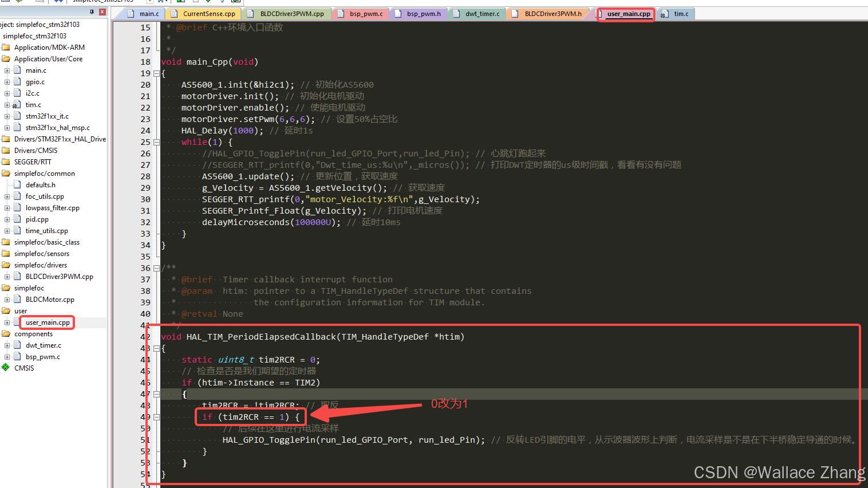The height and width of the screenshot is (488, 868).
Task: Click the folder icon beside SEGGER/RTT group
Action: (x=6, y=162)
